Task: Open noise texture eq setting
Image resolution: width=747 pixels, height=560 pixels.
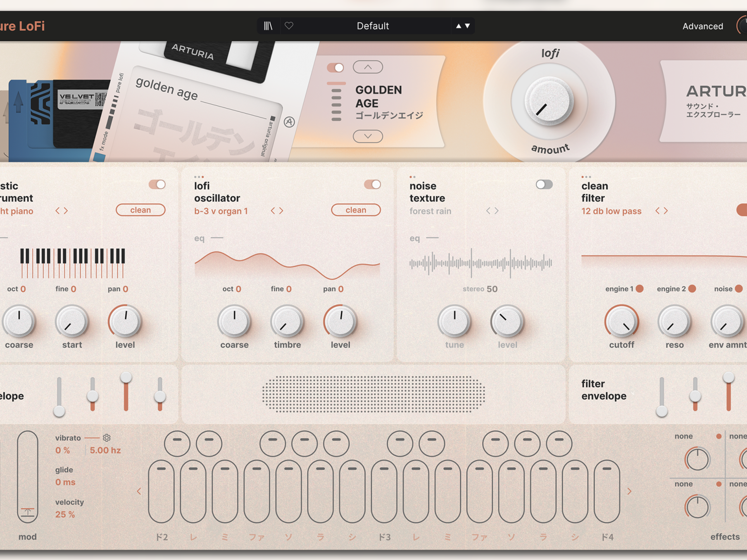Action: [x=424, y=238]
